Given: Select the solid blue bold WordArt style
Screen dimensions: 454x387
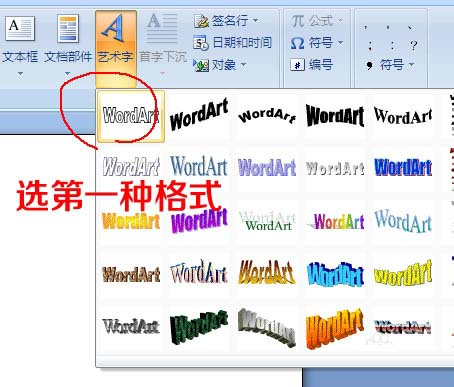Looking at the screenshot, I should (403, 167).
